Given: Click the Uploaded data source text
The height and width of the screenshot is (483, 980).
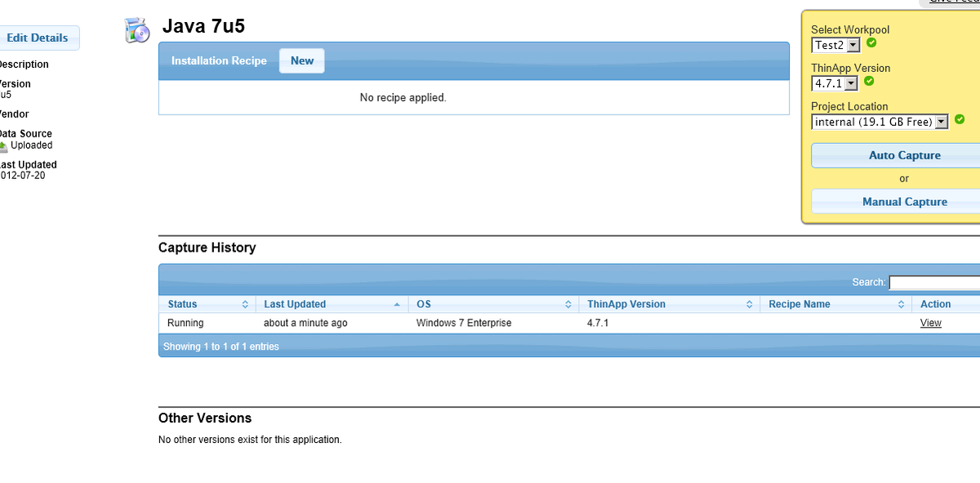Looking at the screenshot, I should click(x=32, y=145).
